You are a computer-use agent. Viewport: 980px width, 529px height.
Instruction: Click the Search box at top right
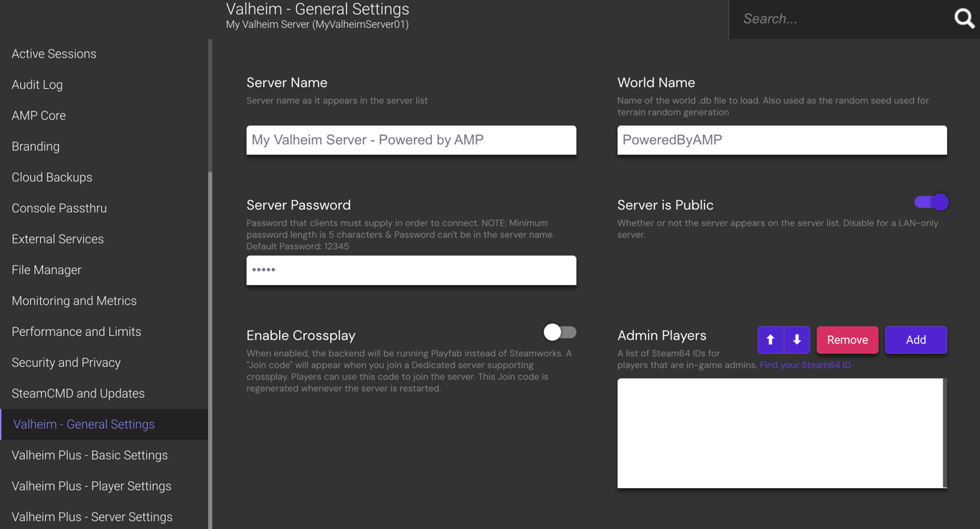(x=825, y=18)
